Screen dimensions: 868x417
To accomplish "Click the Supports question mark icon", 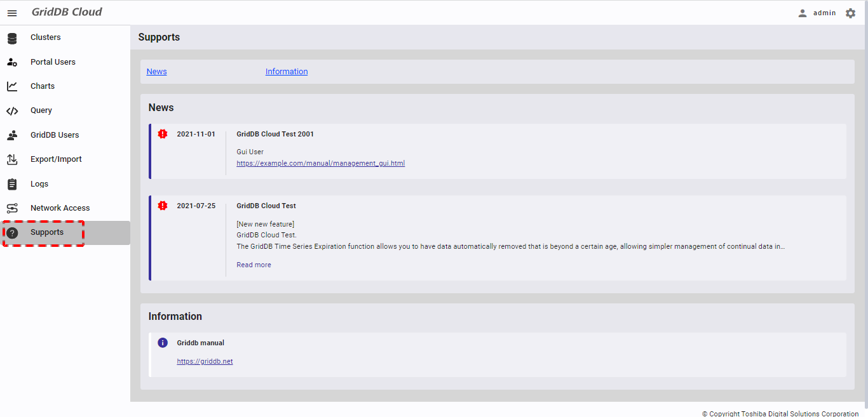I will pyautogui.click(x=12, y=233).
